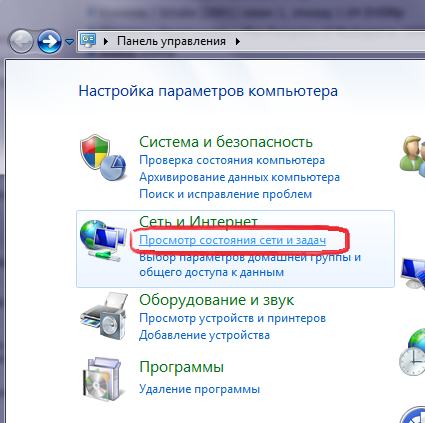Expand the arrow before Панель управления

coord(106,41)
